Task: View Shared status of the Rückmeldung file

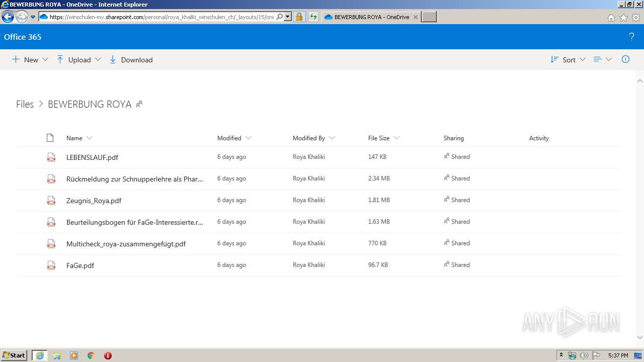Action: [457, 178]
